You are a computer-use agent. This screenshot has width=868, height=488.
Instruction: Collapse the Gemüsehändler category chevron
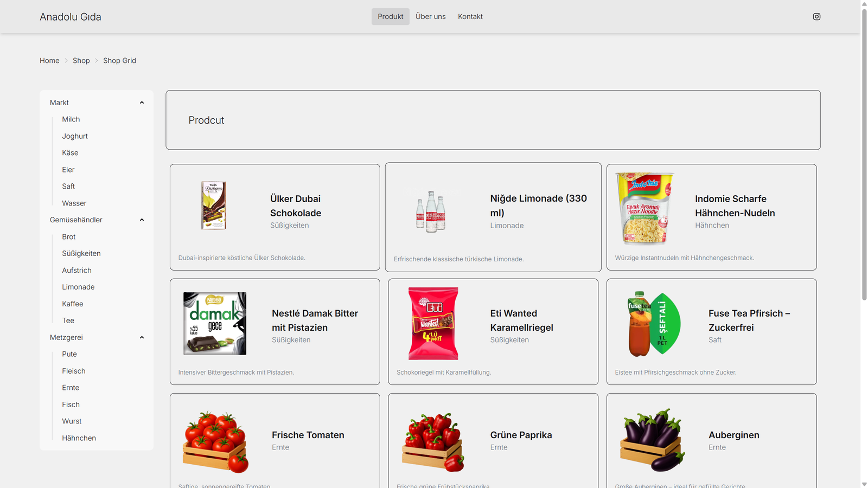coord(142,220)
